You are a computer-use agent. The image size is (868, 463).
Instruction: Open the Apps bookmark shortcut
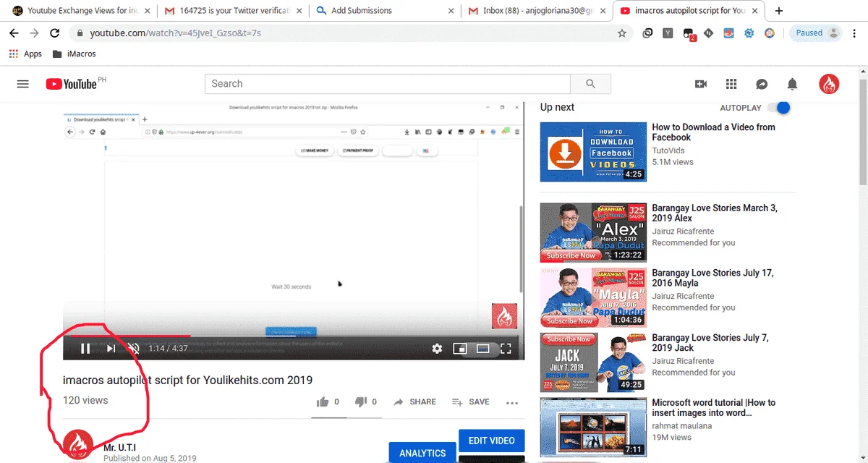tap(25, 54)
